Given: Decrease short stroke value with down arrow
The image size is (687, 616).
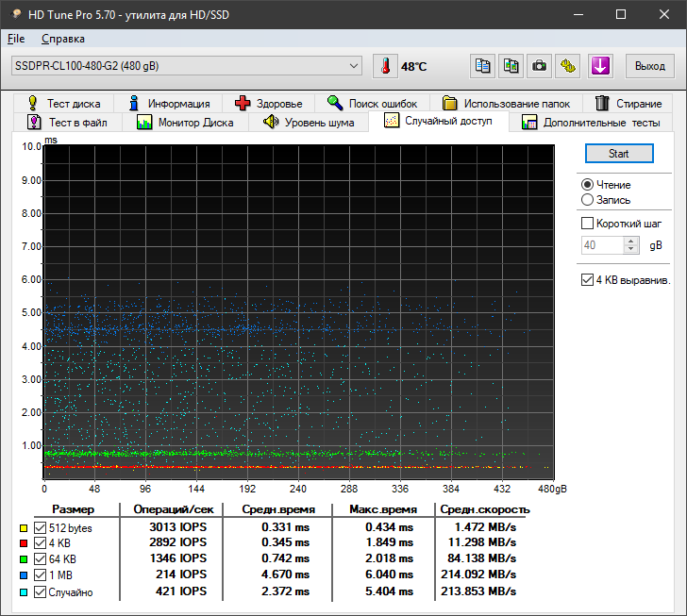Looking at the screenshot, I should tap(631, 249).
